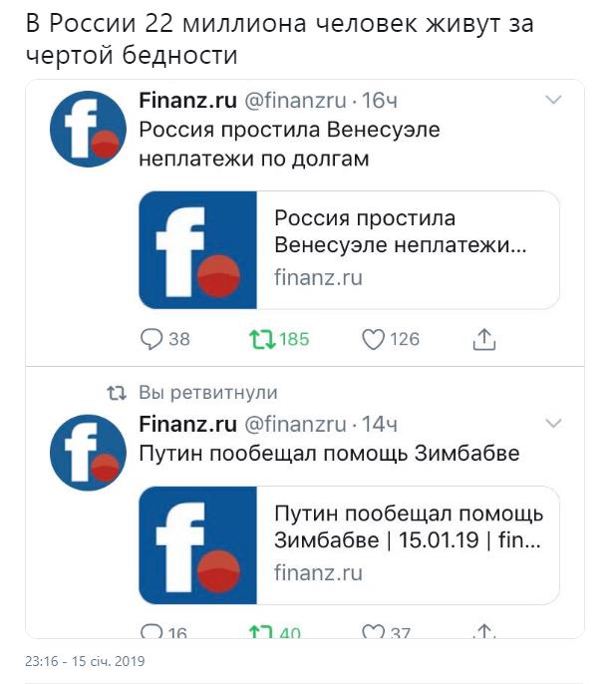Open the Zimbabwe tweet options chevron
Image resolution: width=616 pixels, height=684 pixels.
click(x=553, y=424)
